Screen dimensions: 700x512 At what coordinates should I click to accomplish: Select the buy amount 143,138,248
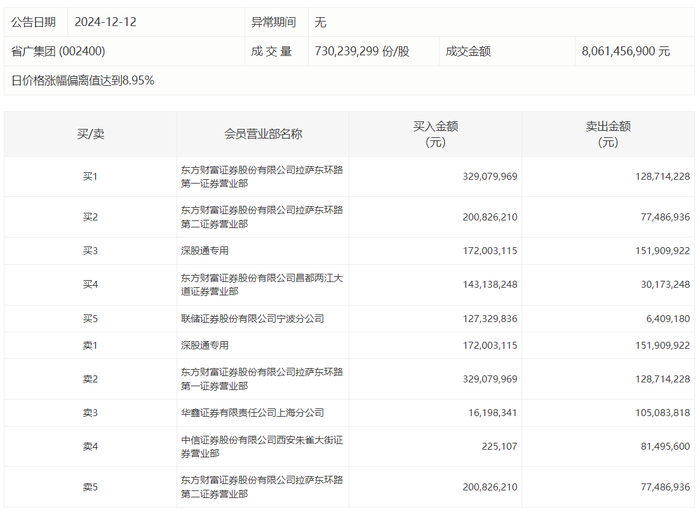(x=490, y=284)
